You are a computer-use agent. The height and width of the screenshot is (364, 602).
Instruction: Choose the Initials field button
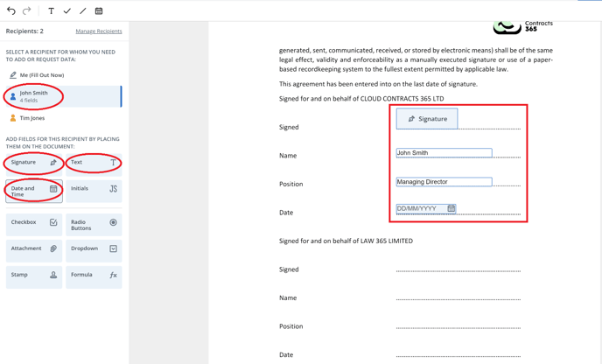[x=94, y=192]
